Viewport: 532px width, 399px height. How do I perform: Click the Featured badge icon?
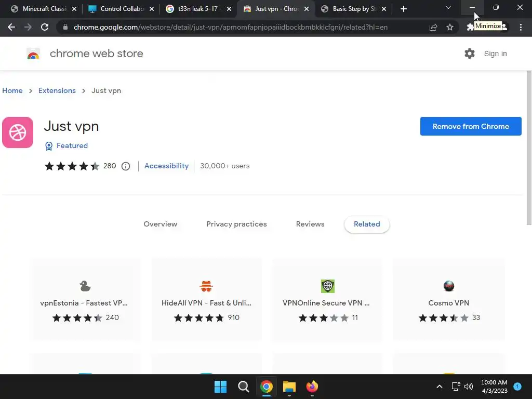pyautogui.click(x=49, y=146)
